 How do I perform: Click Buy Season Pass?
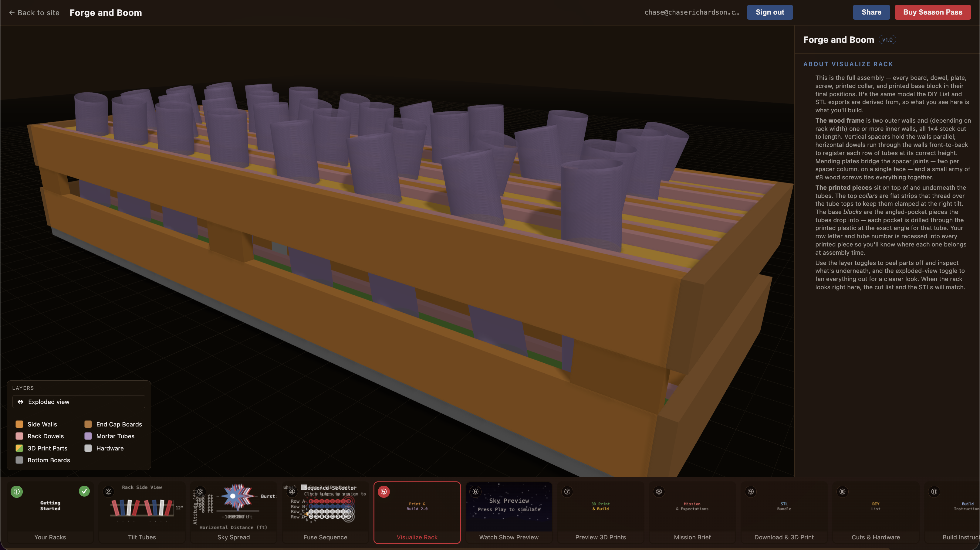(x=932, y=12)
